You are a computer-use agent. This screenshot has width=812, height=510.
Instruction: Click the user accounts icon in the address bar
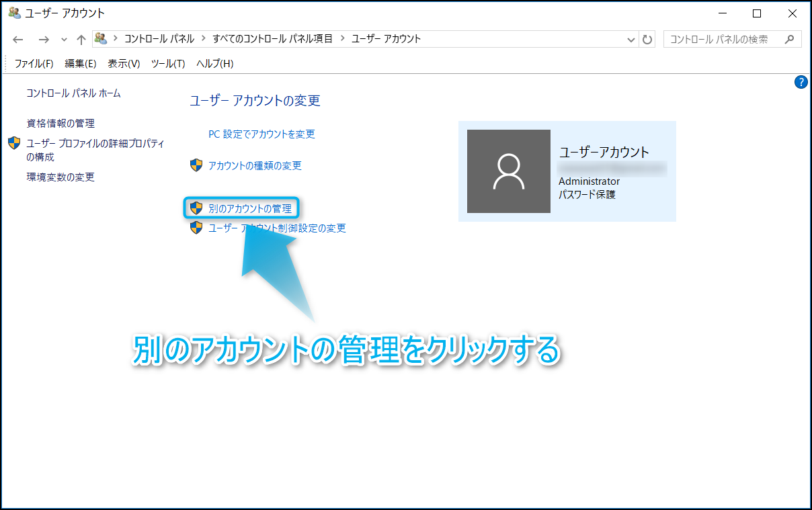point(101,38)
